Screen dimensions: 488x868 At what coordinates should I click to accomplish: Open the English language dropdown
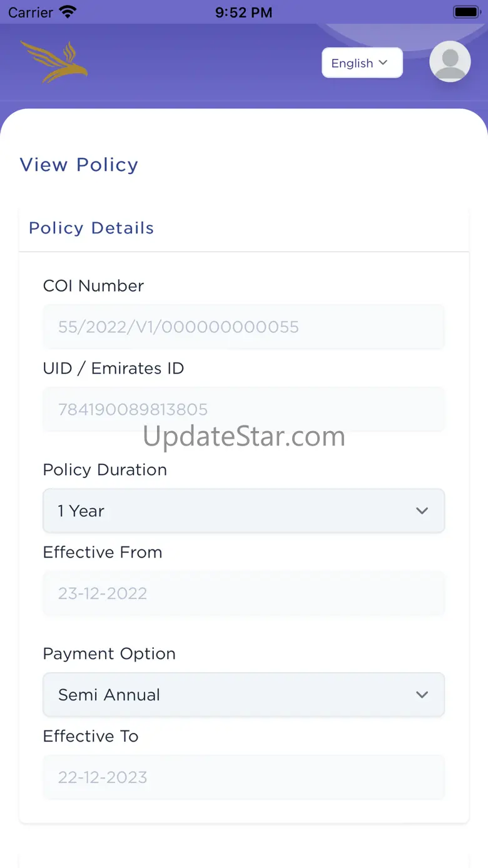[362, 63]
